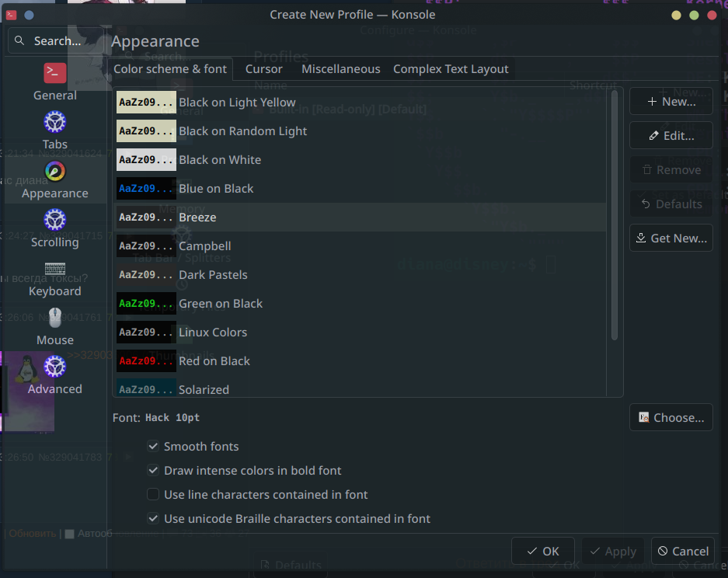The width and height of the screenshot is (728, 578).
Task: Uncheck Use unicode Braille characters option
Action: click(153, 519)
